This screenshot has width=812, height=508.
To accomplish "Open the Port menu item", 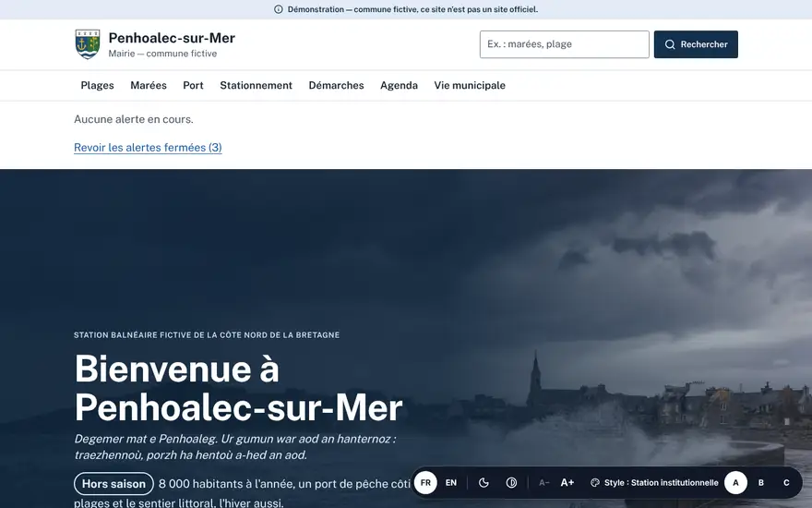I will [x=193, y=86].
